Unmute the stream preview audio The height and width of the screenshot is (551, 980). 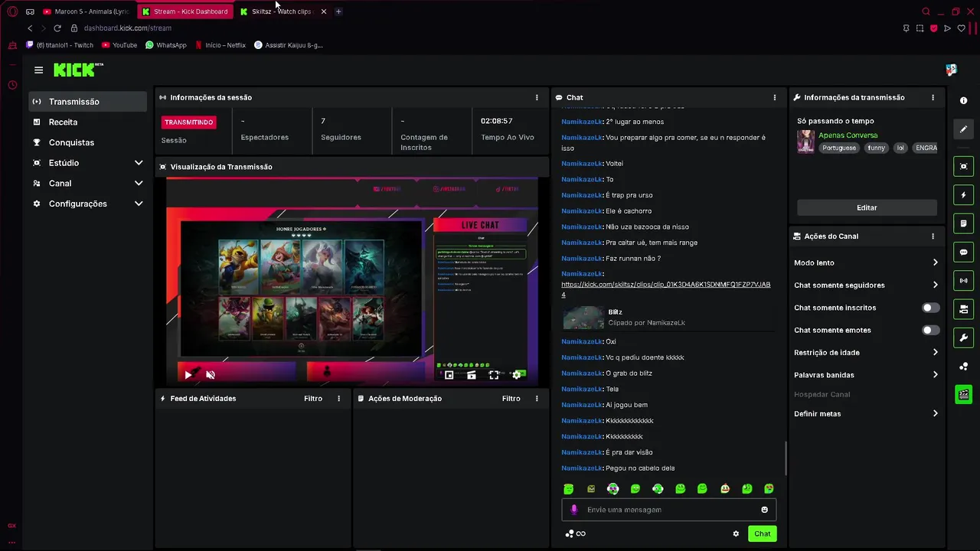(x=211, y=375)
